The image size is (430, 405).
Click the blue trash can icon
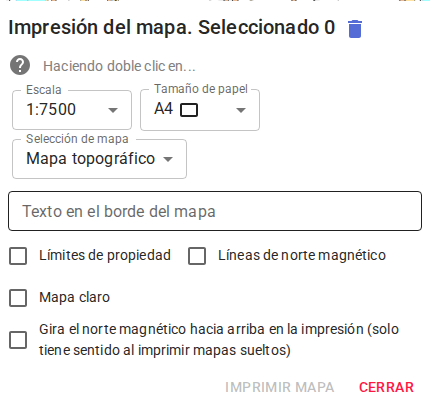point(355,29)
